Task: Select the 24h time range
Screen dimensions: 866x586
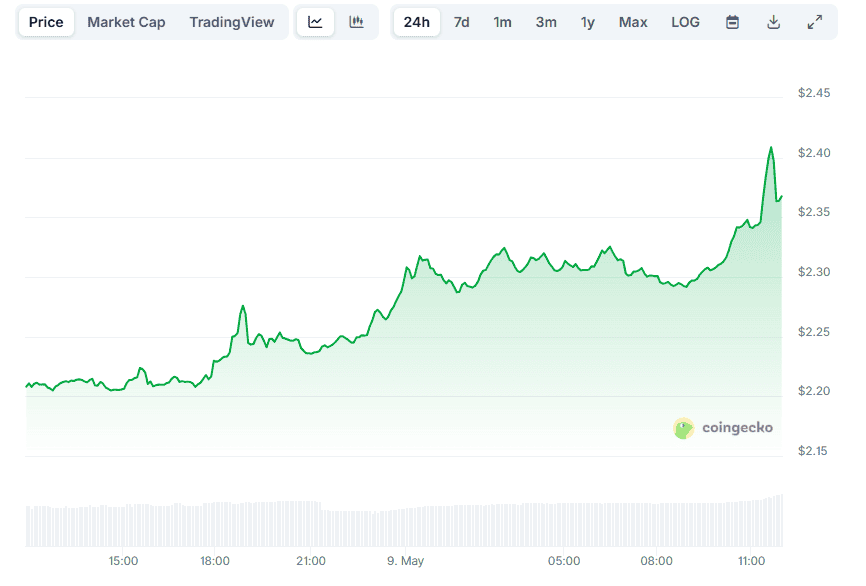Action: pos(416,22)
